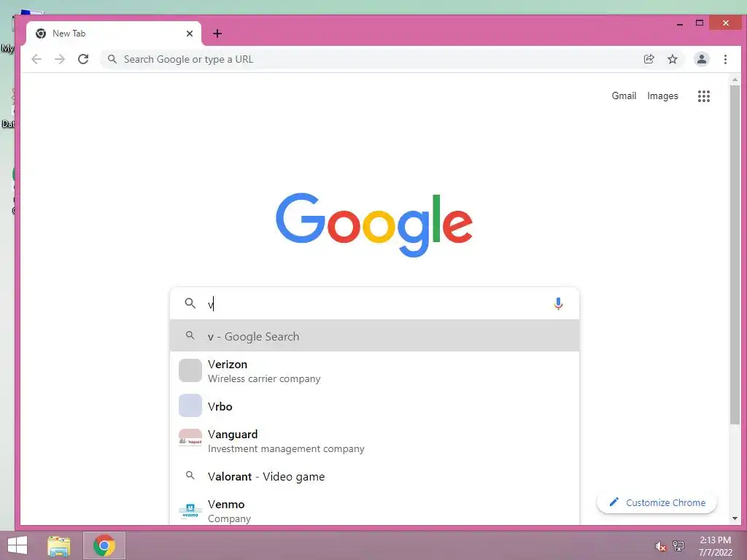Open the taskbar clock and date
Screen dimensions: 747x560
(715, 546)
